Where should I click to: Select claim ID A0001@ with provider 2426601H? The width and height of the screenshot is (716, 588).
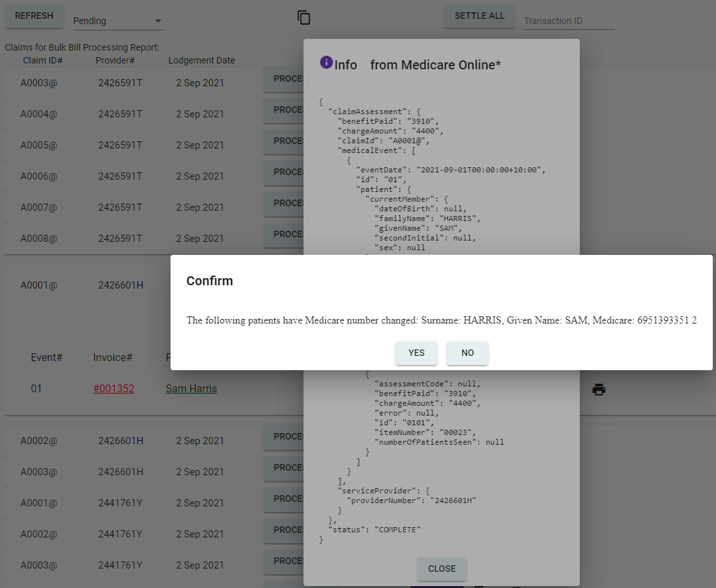pos(39,285)
